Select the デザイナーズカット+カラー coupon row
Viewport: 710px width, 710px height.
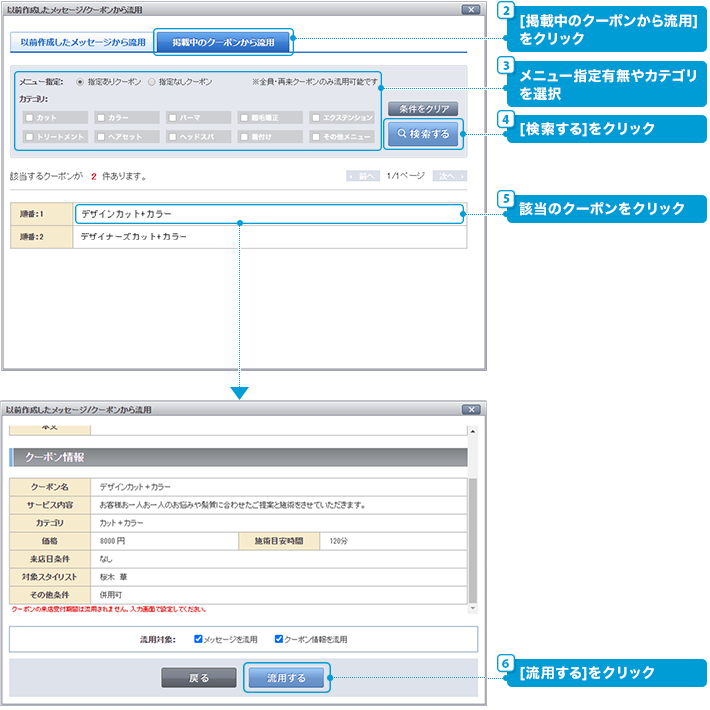268,238
